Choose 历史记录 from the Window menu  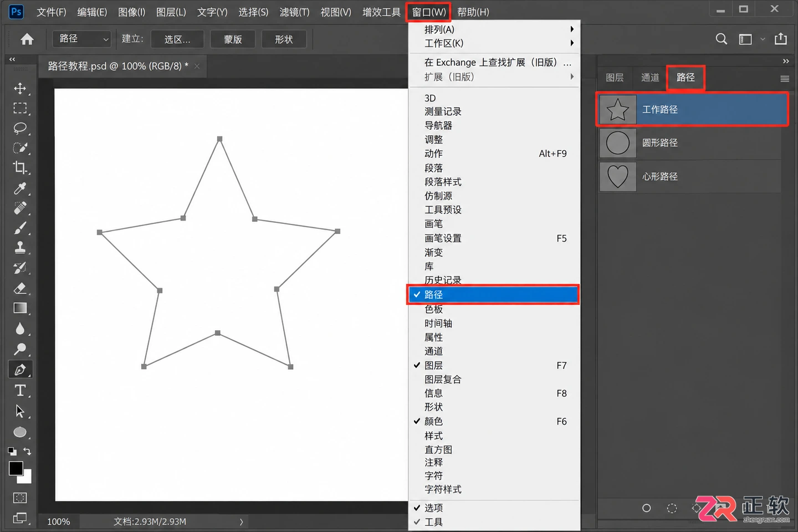coord(494,280)
